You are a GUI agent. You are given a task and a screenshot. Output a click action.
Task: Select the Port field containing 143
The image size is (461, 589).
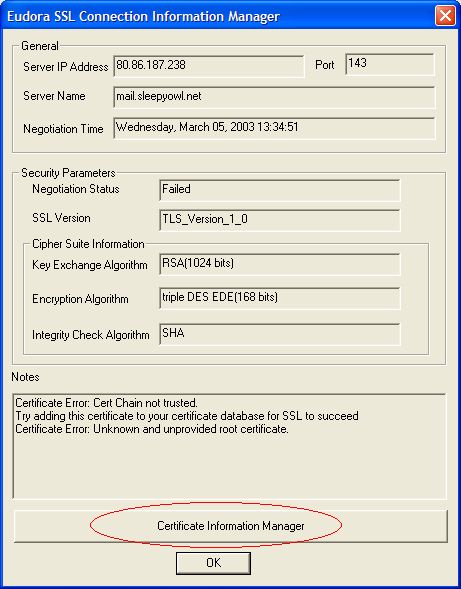point(390,64)
